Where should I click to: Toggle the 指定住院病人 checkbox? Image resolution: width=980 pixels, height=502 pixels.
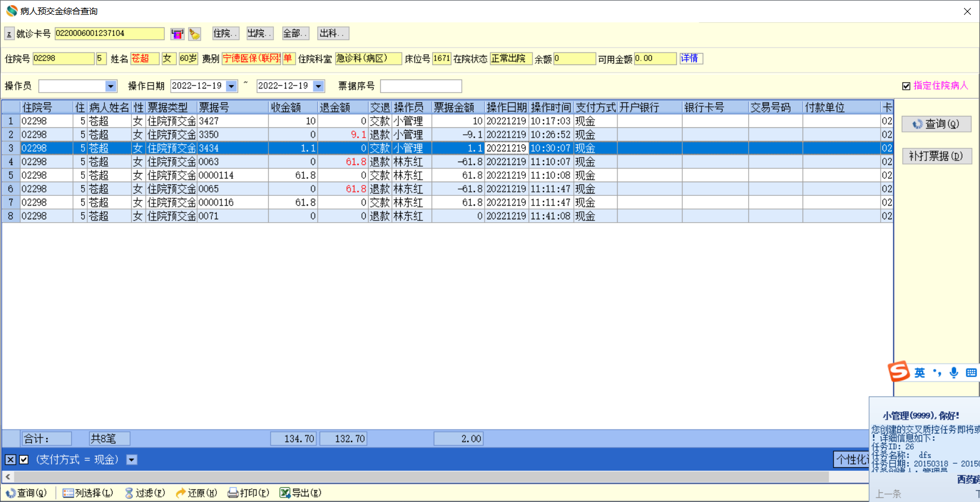[x=906, y=86]
